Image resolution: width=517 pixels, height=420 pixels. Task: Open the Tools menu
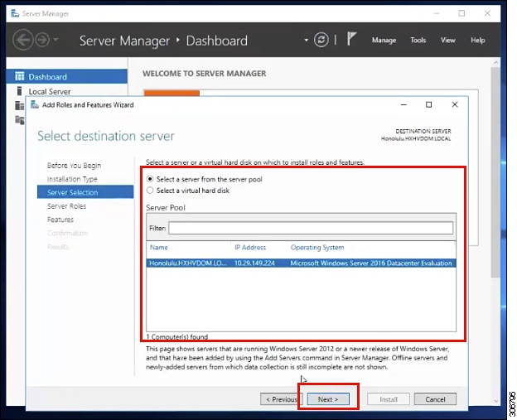pos(418,41)
